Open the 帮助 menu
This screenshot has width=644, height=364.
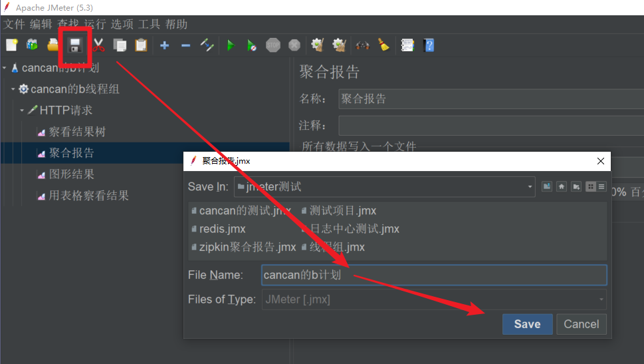(x=176, y=24)
